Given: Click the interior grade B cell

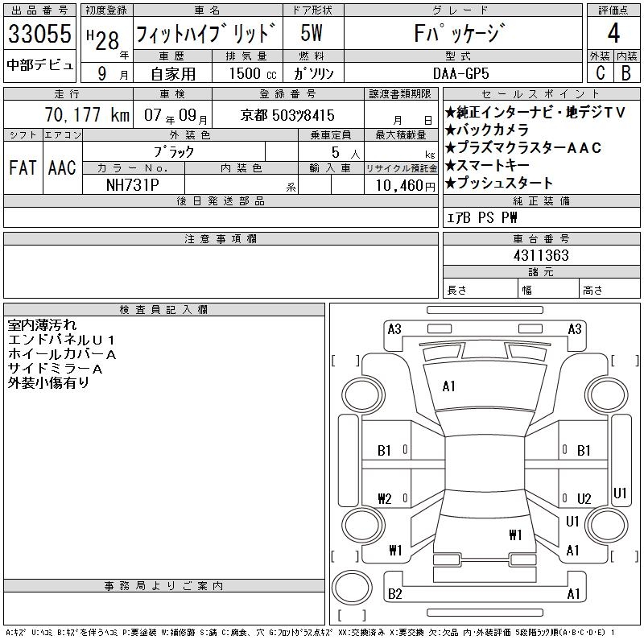Looking at the screenshot, I should coord(626,73).
